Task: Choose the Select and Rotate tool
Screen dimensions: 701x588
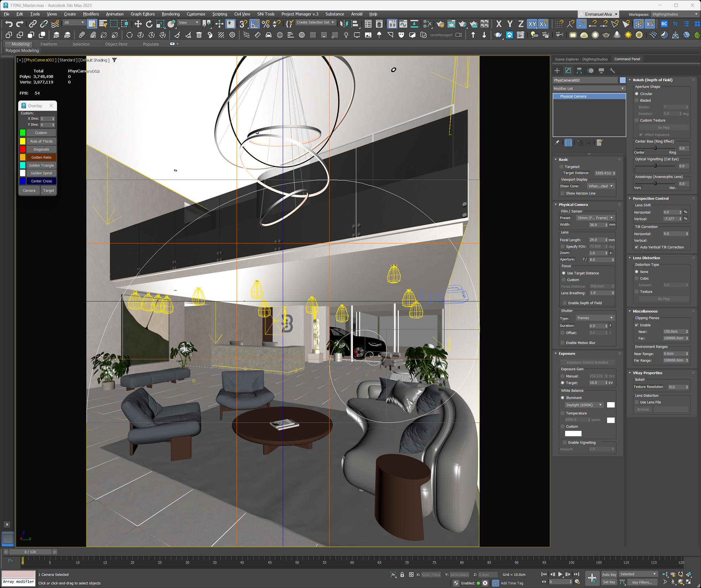Action: pos(149,24)
